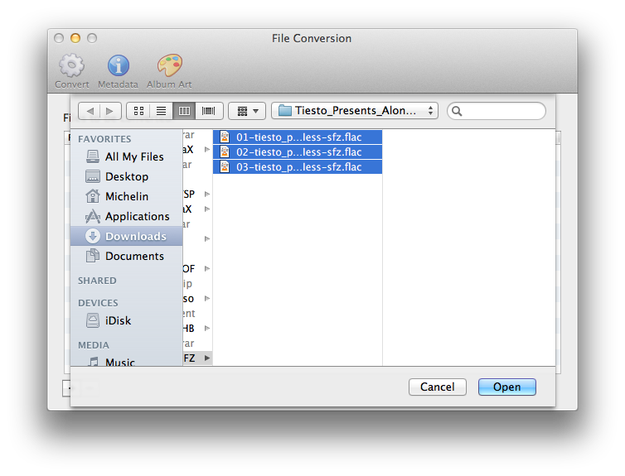Click the Cancel button

437,387
